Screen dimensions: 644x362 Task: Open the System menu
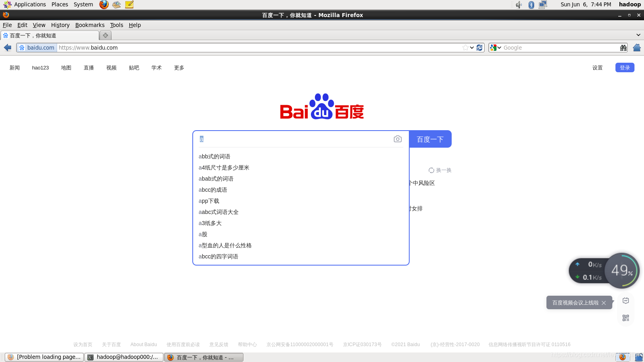pyautogui.click(x=83, y=4)
